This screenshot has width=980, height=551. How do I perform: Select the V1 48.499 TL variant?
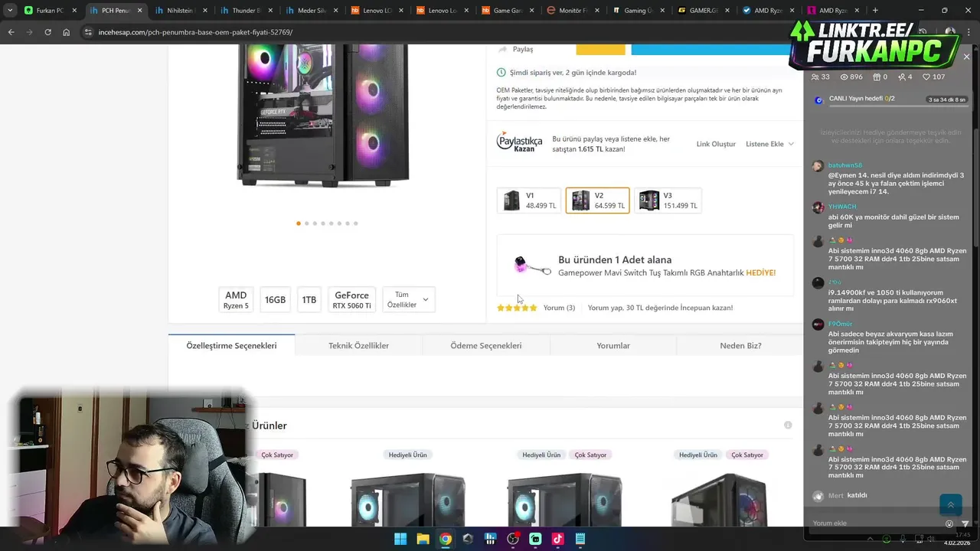pyautogui.click(x=529, y=201)
